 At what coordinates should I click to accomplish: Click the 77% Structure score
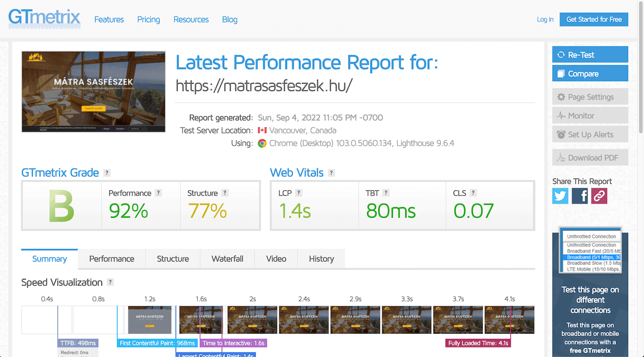[x=207, y=211]
